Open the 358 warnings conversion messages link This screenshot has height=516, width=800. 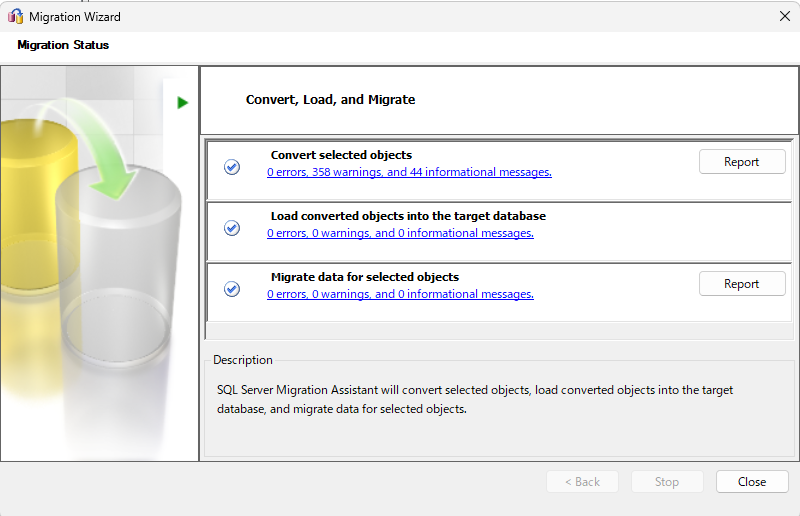[x=409, y=172]
